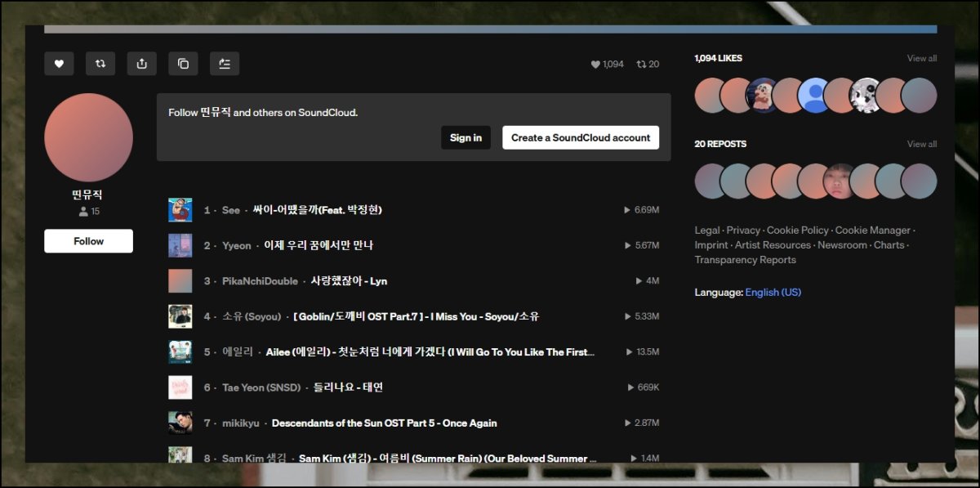Open Ailee 첫눈처럼 너에게 가겠다 track
The image size is (980, 488).
pyautogui.click(x=430, y=352)
